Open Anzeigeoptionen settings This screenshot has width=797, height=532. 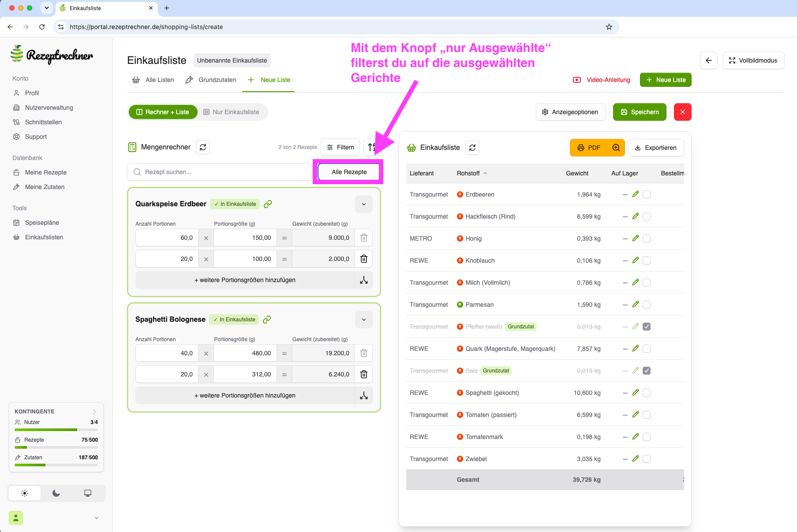click(570, 112)
